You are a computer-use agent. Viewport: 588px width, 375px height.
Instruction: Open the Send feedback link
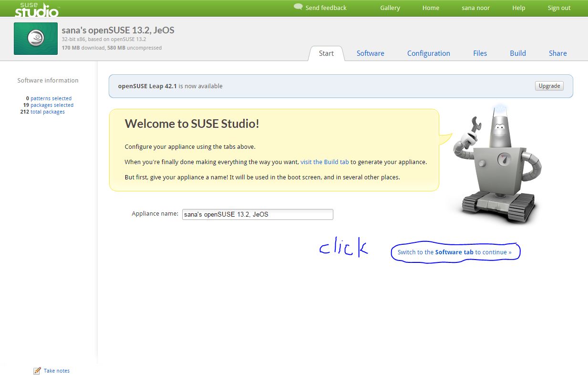coord(326,8)
